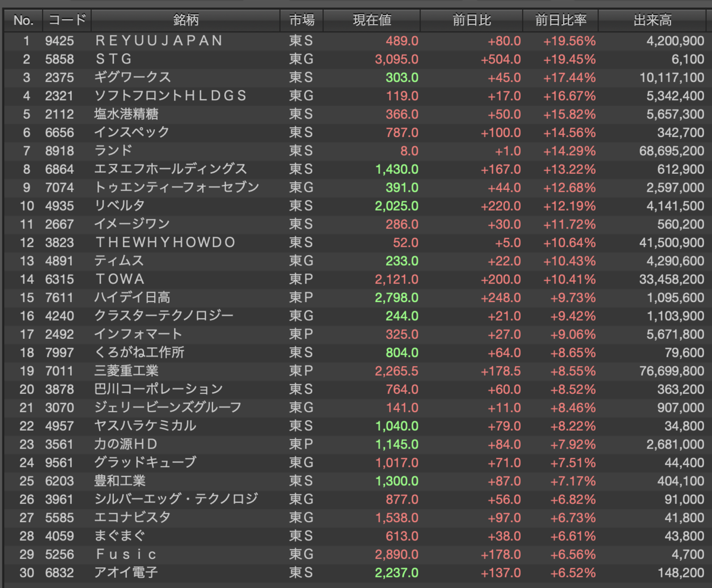Image resolution: width=712 pixels, height=588 pixels.
Task: Sort by the 現在値 column header
Action: 372,20
